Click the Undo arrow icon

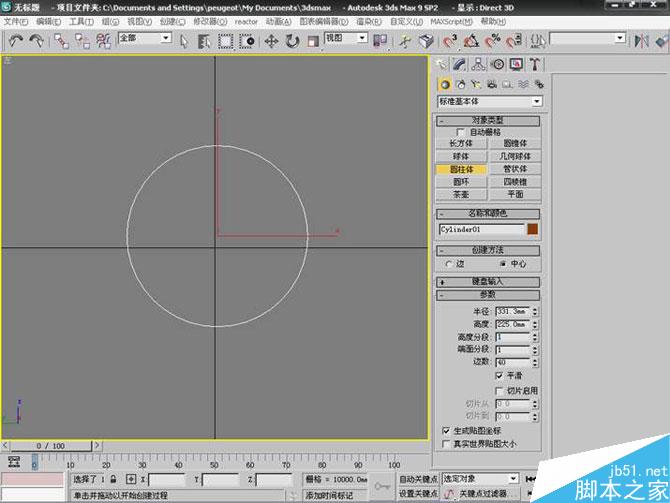16,41
